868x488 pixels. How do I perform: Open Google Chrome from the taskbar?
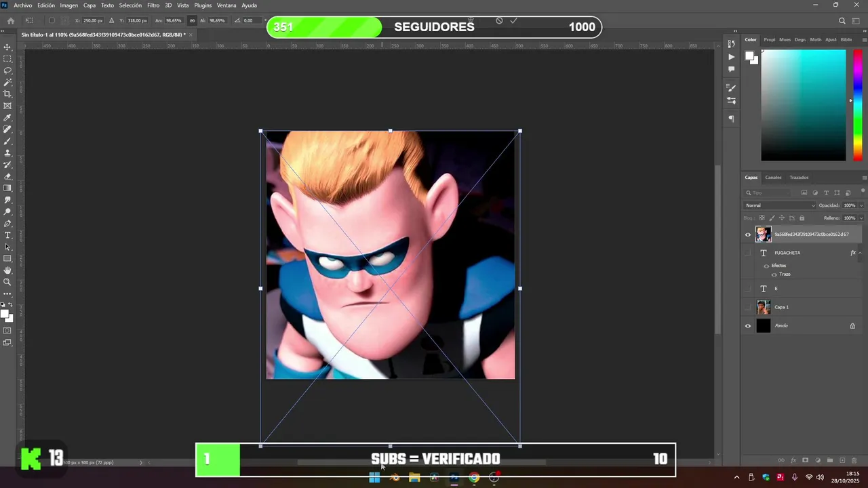click(474, 478)
